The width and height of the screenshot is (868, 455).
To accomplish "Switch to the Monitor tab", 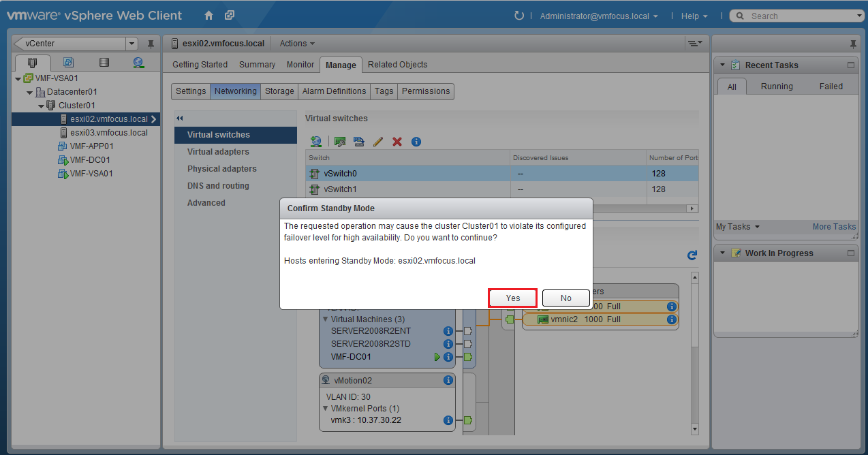I will (300, 65).
